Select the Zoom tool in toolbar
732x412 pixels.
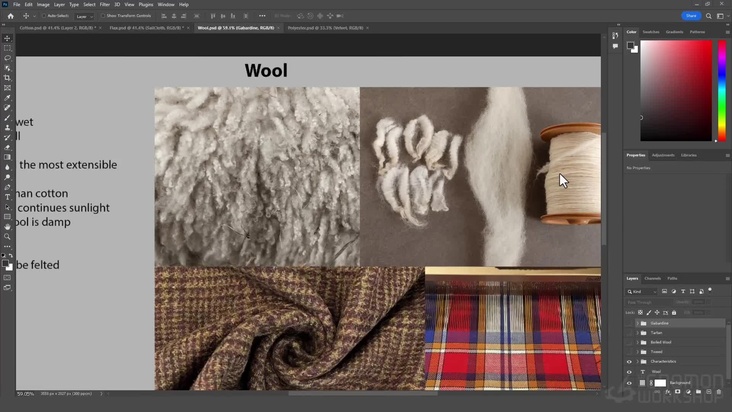[x=8, y=237]
